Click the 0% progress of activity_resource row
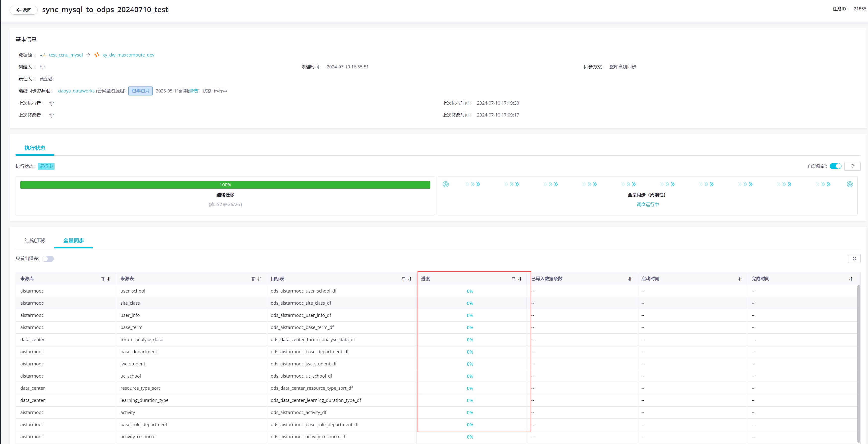Viewport: 868px width, 444px height. tap(470, 437)
